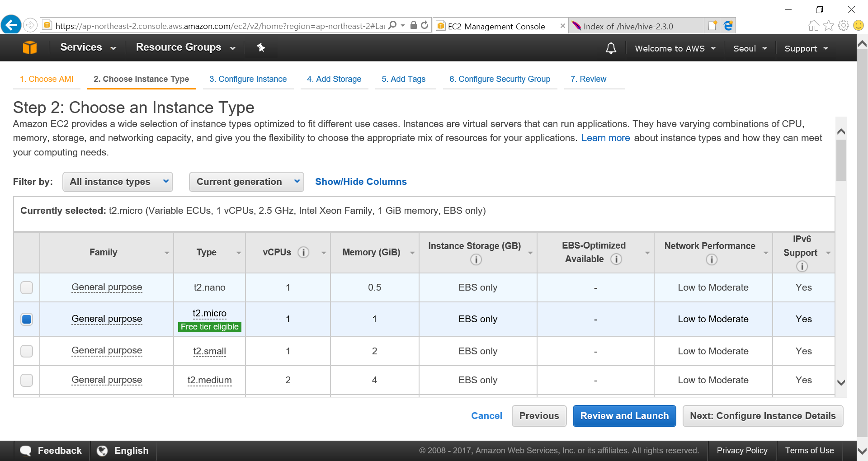Click the browser forward arrow button
Viewport: 868px width, 461px height.
(x=30, y=25)
